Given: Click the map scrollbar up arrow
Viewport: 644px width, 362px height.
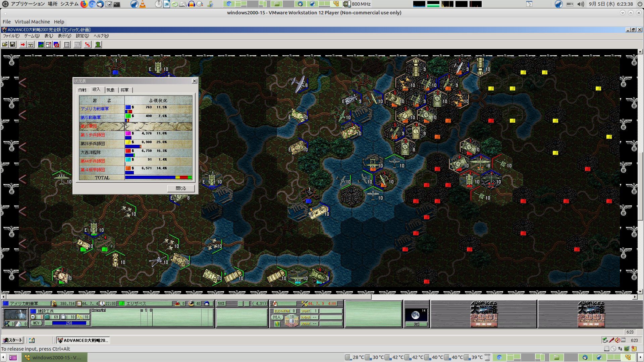Looking at the screenshot, I should click(640, 52).
